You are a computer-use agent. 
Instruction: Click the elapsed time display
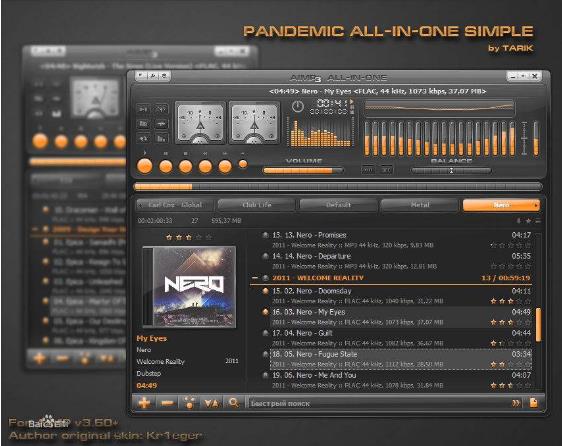[x=332, y=104]
